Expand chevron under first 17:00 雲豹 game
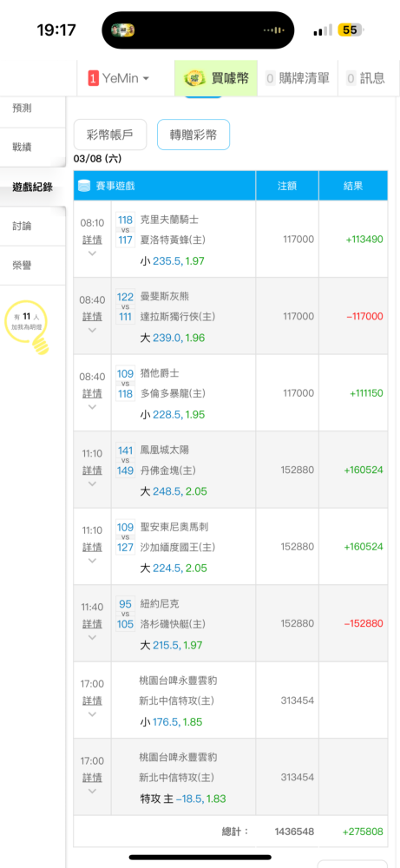The image size is (400, 868). (x=92, y=714)
